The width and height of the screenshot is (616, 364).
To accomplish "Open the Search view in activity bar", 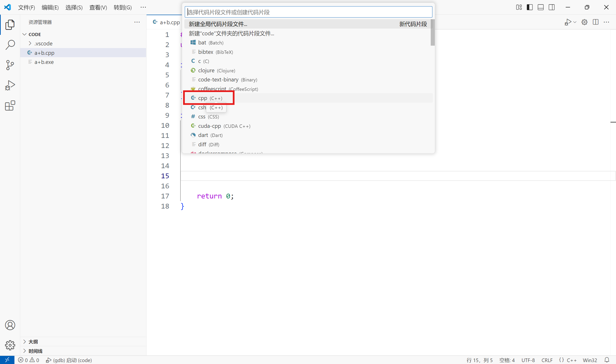I will (10, 45).
